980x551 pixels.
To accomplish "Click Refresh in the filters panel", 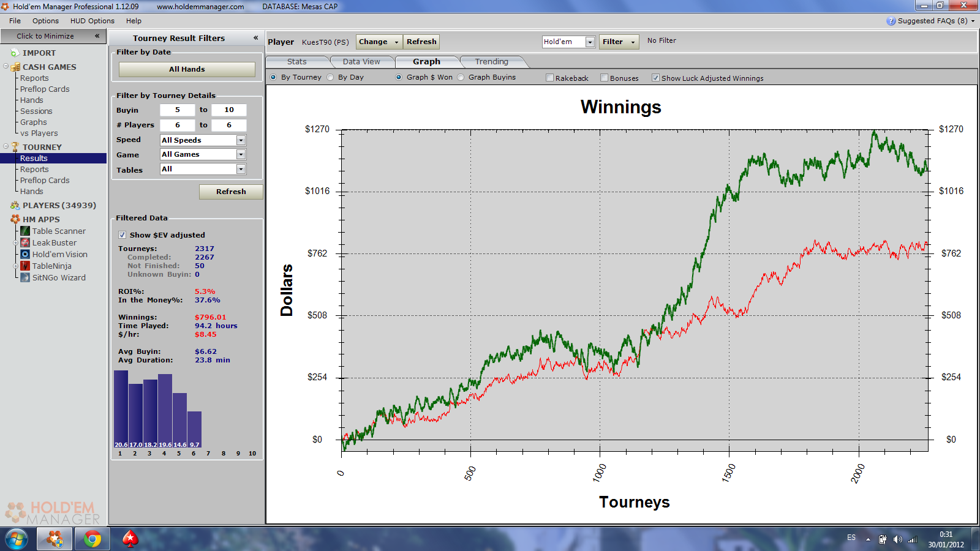I will click(x=231, y=192).
